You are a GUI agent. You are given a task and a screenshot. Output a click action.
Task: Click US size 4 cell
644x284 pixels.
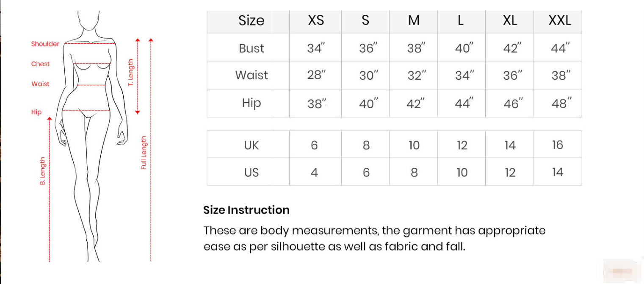click(314, 172)
